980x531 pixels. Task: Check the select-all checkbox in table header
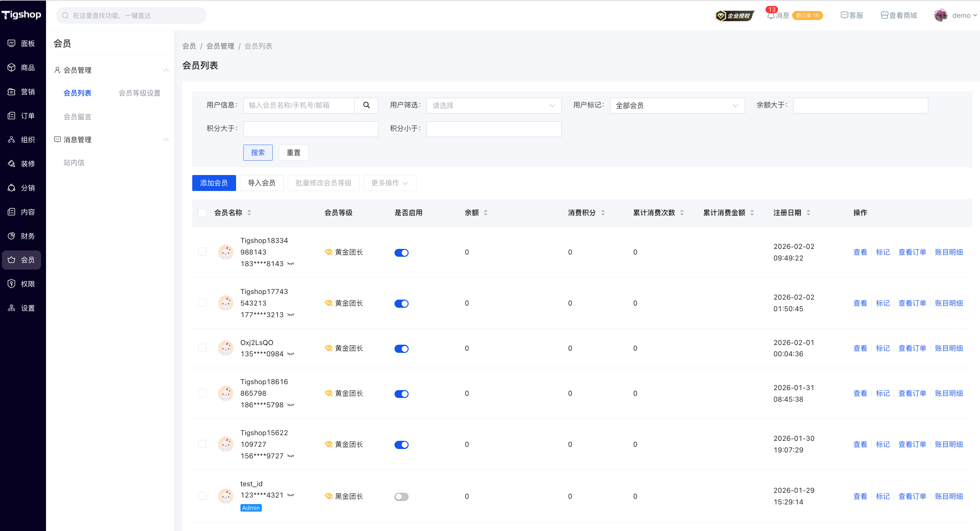(x=202, y=213)
